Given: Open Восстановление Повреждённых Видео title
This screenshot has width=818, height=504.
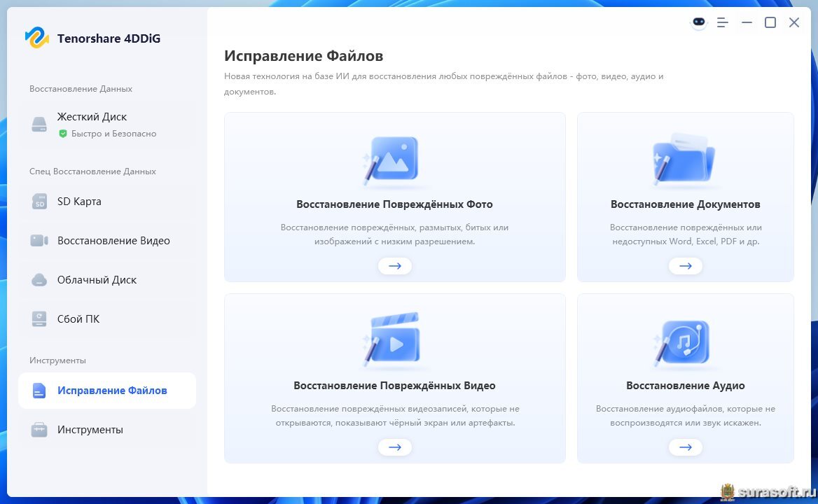Looking at the screenshot, I should click(x=394, y=386).
